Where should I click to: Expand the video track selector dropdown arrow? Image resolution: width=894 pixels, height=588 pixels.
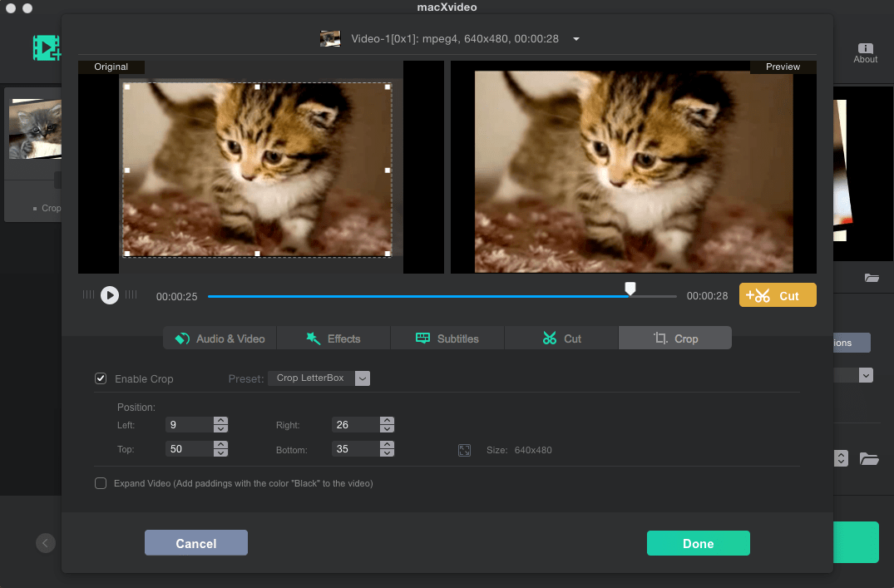(576, 39)
